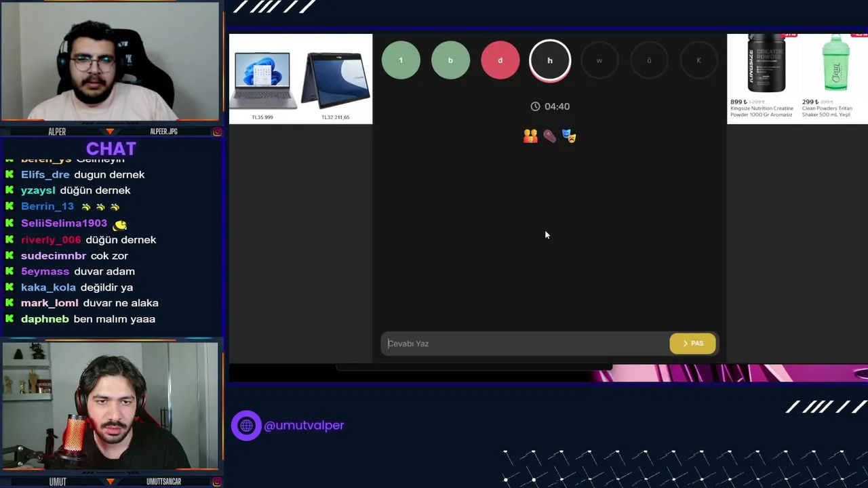Open the Kingsize Nutrition Creatine Powder ad
This screenshot has width=868, height=488.
762,77
